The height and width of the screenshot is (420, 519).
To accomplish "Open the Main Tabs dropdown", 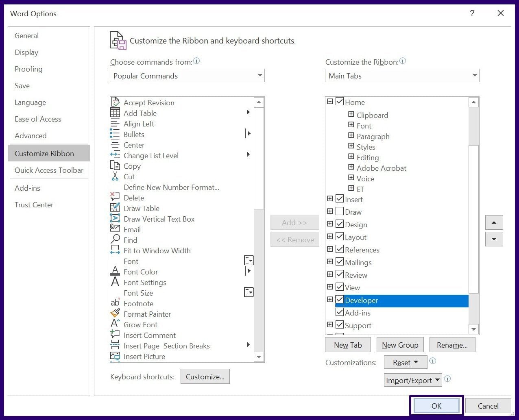I will [474, 76].
